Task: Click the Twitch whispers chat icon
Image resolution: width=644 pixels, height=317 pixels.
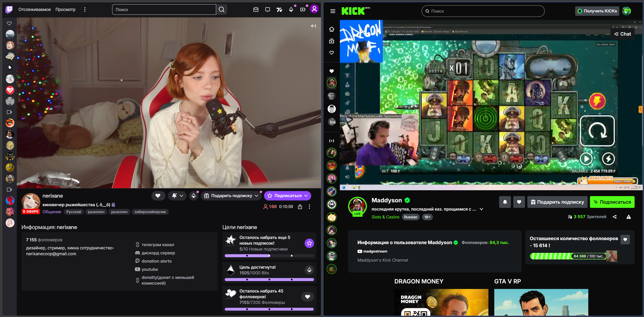Action: [268, 10]
